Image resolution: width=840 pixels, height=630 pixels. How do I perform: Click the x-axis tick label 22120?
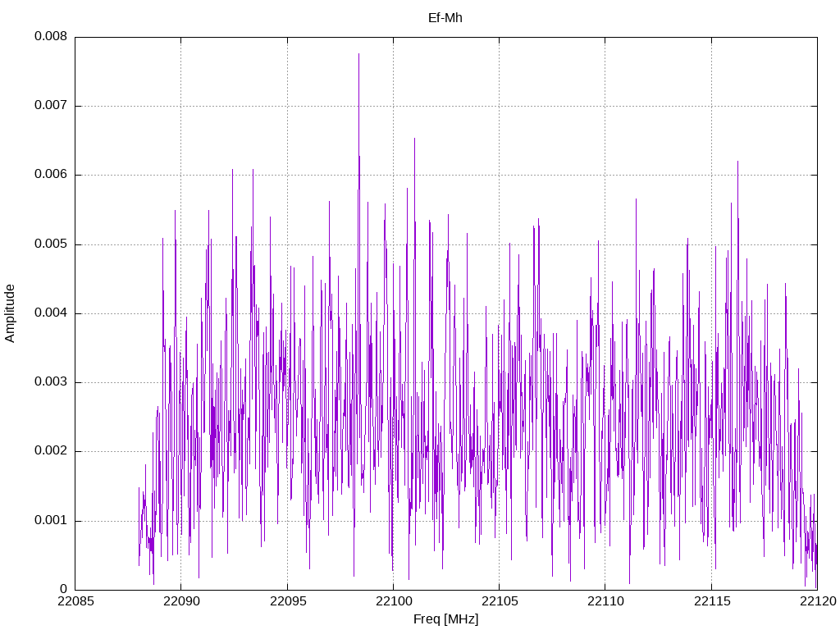pos(818,601)
